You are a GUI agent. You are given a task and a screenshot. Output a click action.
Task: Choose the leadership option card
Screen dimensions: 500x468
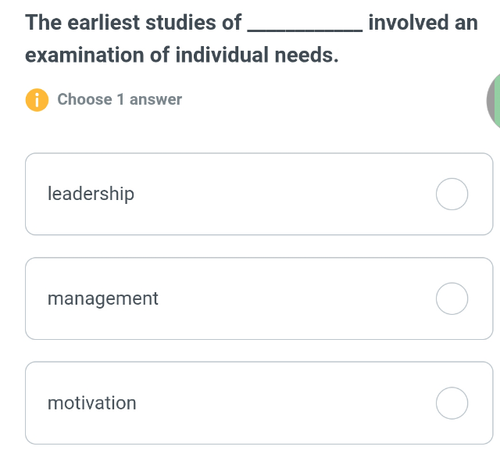tap(259, 194)
